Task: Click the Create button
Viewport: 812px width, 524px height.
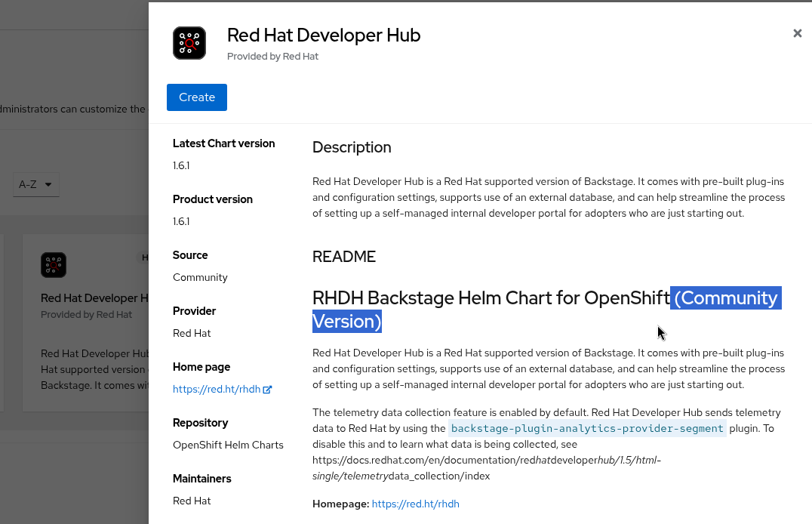Action: click(x=197, y=97)
